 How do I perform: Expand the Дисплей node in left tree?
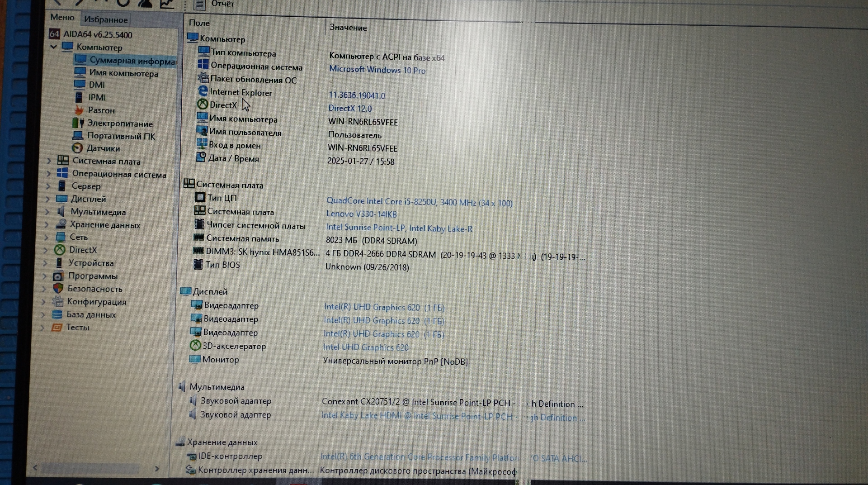point(48,199)
